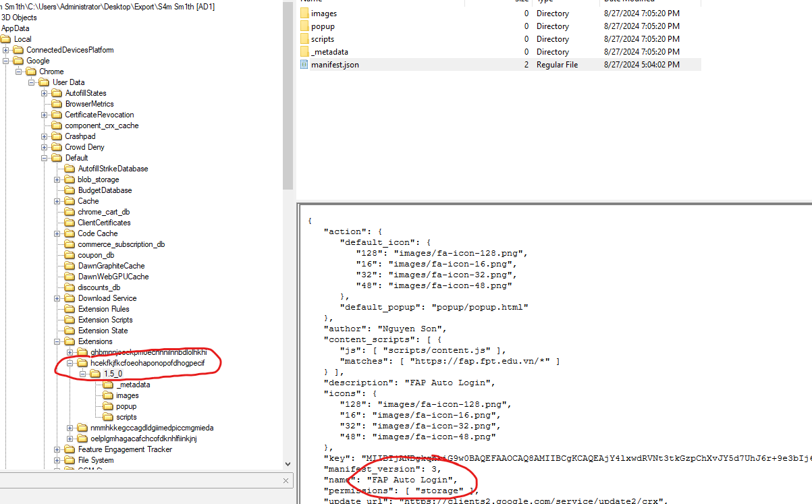Expand the nmmhkkegccagdldgiimedpiccmgmieda node
The height and width of the screenshot is (504, 812).
(70, 428)
